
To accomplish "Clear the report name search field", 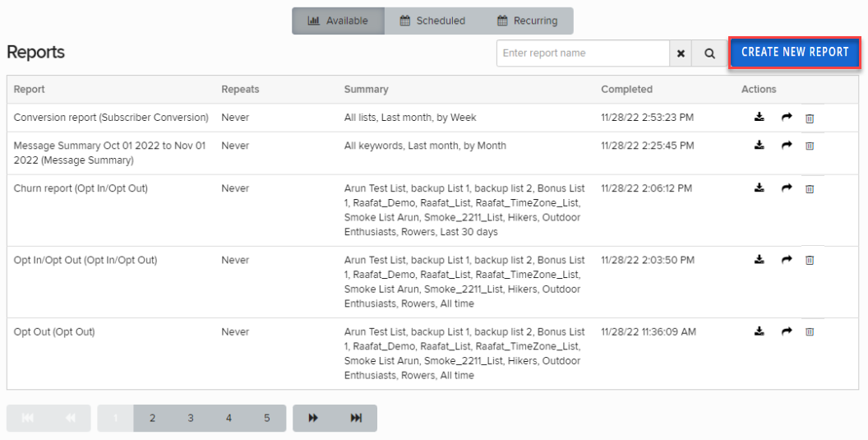I will point(681,53).
